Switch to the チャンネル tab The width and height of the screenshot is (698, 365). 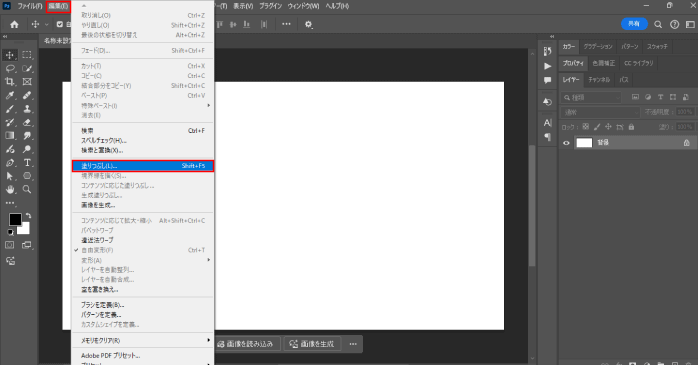[x=599, y=80]
